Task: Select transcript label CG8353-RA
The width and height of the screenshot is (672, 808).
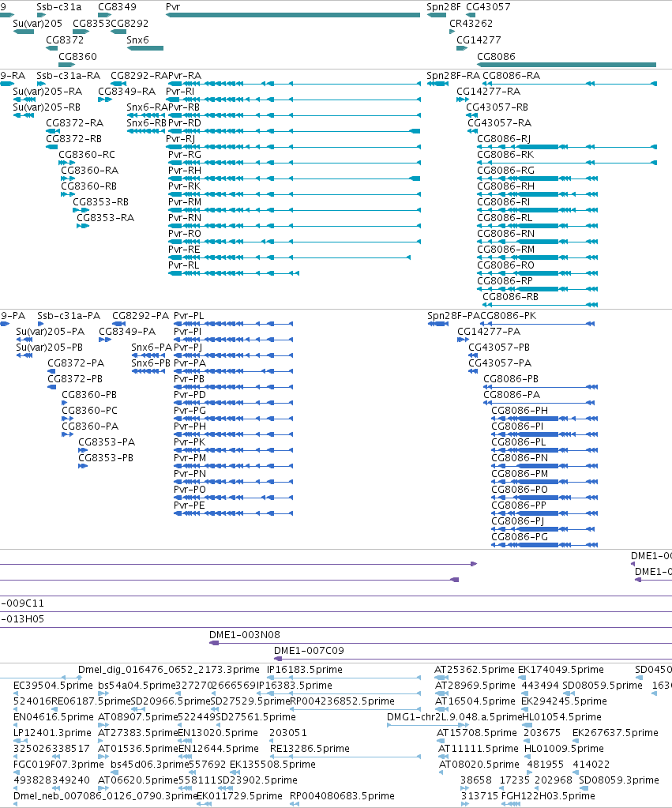Action: click(x=106, y=217)
